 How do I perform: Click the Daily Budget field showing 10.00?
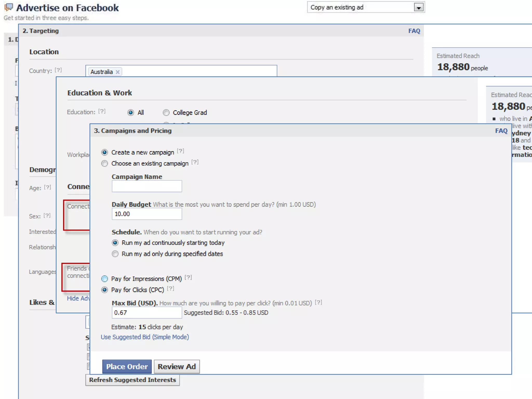[147, 214]
